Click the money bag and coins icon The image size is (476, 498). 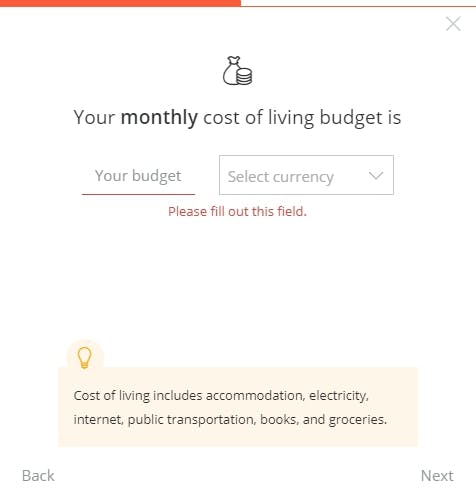tap(237, 70)
